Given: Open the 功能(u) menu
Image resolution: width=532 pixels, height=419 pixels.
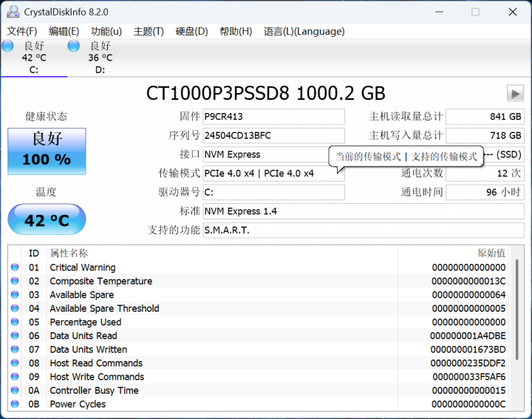Looking at the screenshot, I should pyautogui.click(x=106, y=31).
